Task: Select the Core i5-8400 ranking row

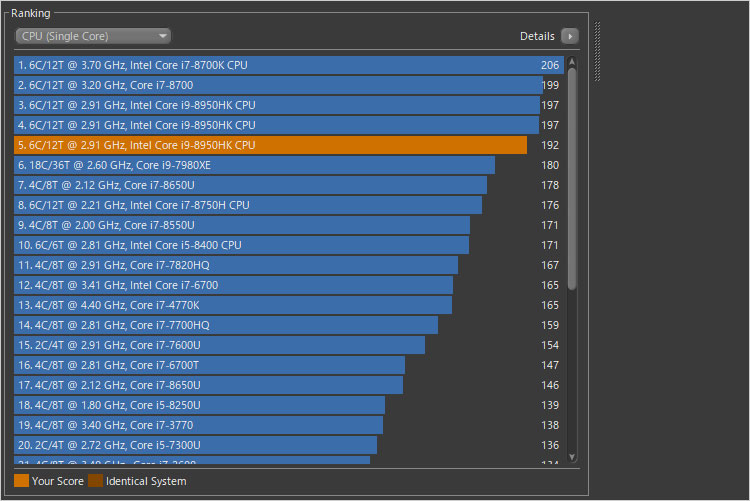Action: [240, 245]
